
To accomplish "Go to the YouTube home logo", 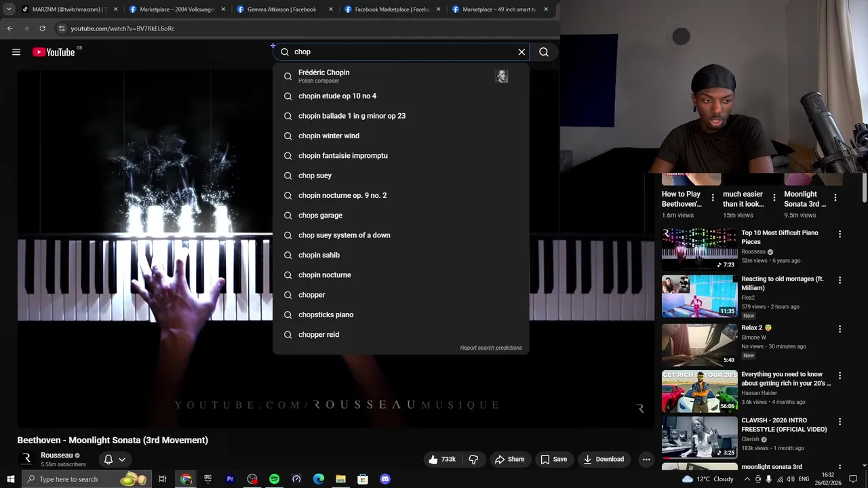I will coord(54,52).
